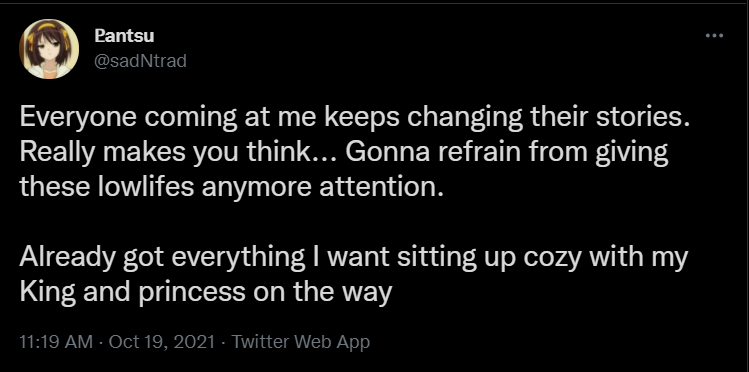
Task: Click the 11:19 AM timestamp
Action: [56, 342]
